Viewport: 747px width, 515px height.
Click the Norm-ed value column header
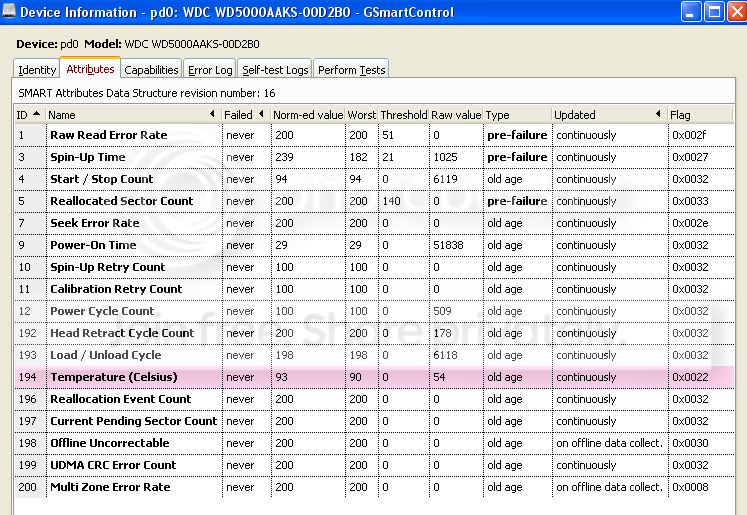tap(307, 115)
